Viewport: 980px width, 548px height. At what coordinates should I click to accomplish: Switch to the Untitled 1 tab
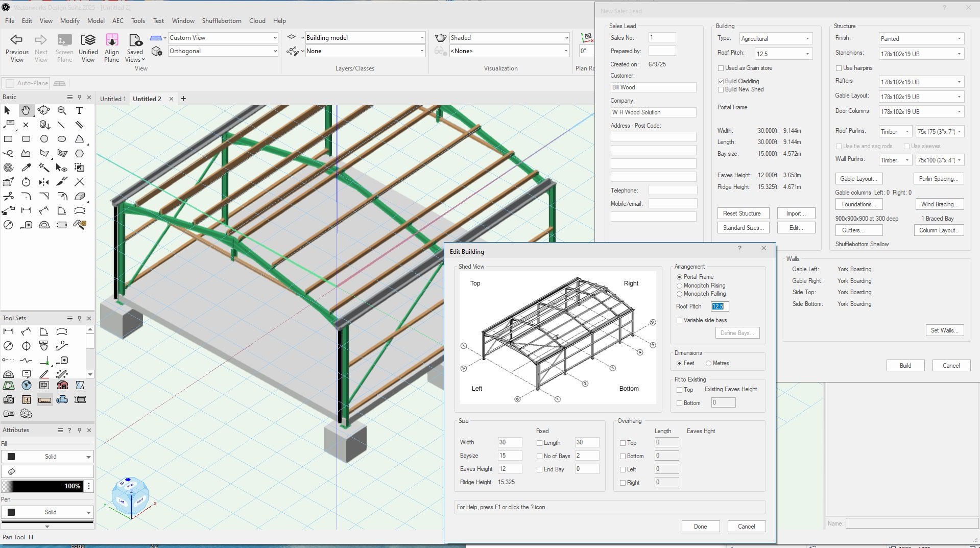point(112,99)
